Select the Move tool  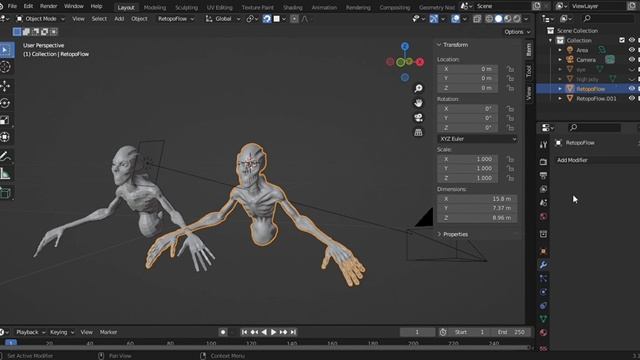(5, 86)
